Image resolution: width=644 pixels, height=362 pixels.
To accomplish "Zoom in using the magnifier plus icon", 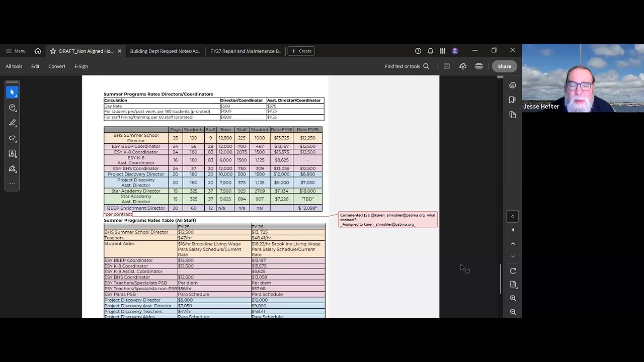I will coord(513,298).
